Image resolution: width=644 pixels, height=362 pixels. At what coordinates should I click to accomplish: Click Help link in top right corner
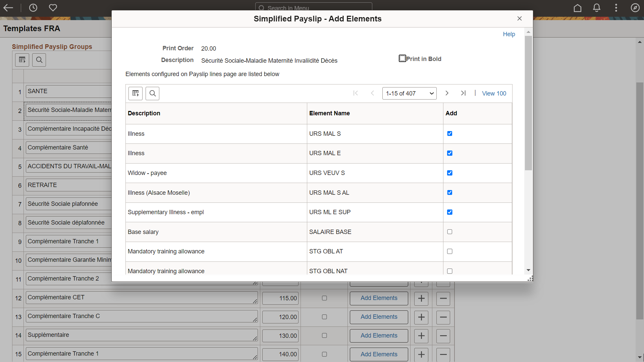pyautogui.click(x=509, y=34)
